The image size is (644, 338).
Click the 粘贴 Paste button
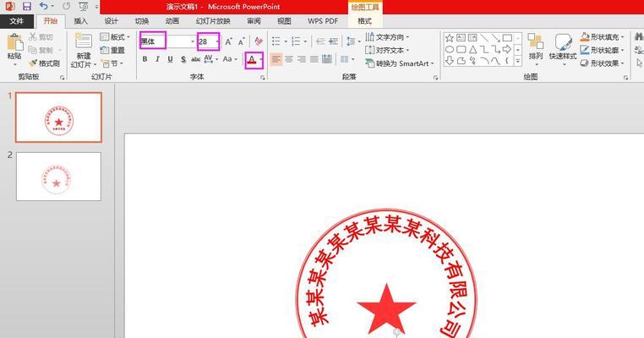point(14,50)
